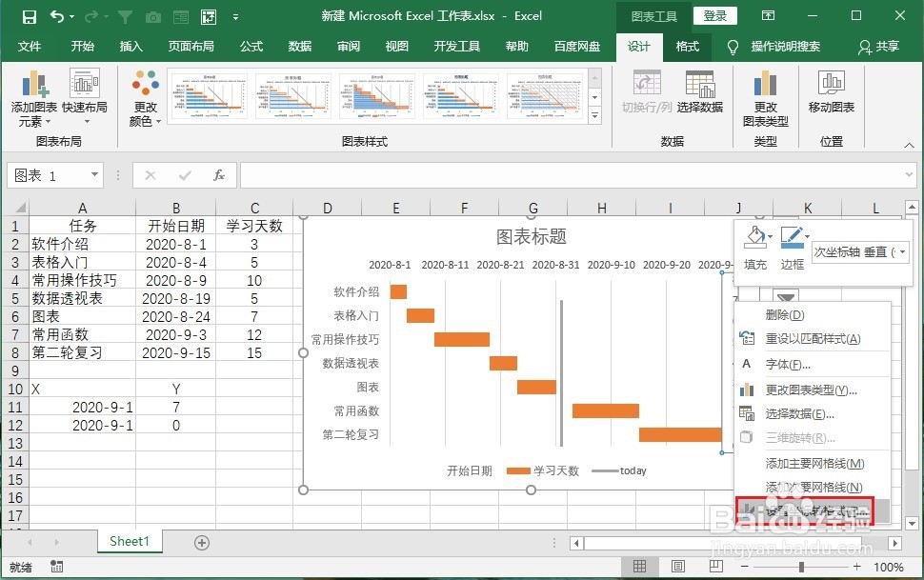Image resolution: width=924 pixels, height=580 pixels.
Task: Switch to Page Layout view icon
Action: [677, 567]
